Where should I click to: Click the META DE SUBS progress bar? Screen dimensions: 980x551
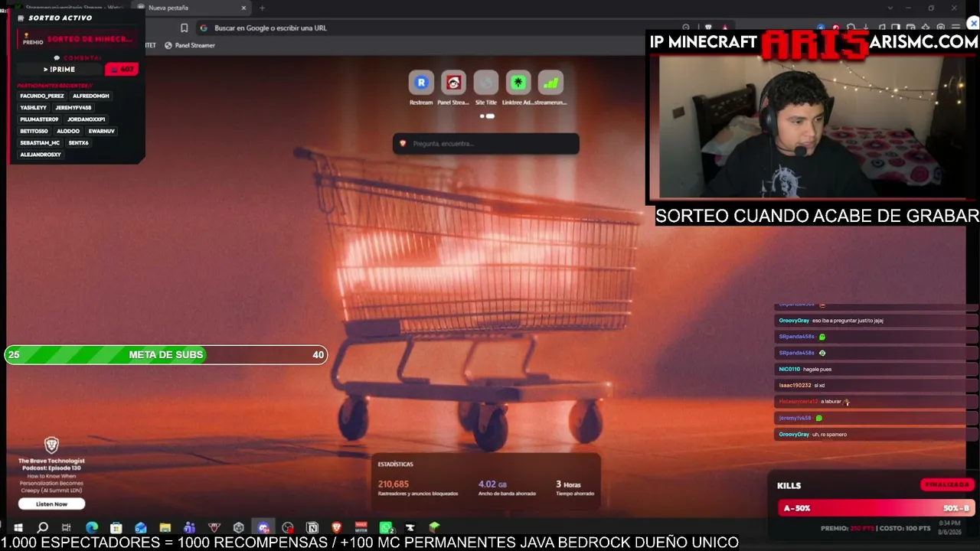click(166, 354)
